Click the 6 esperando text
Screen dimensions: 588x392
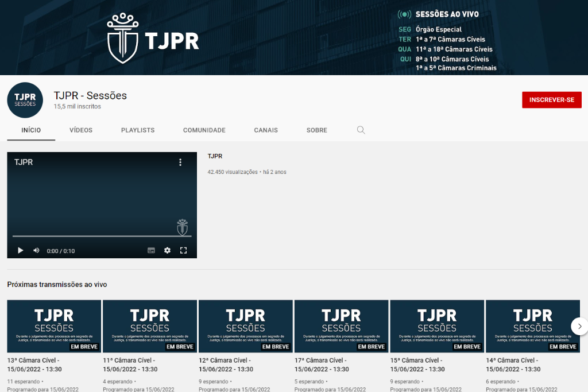pyautogui.click(x=501, y=382)
